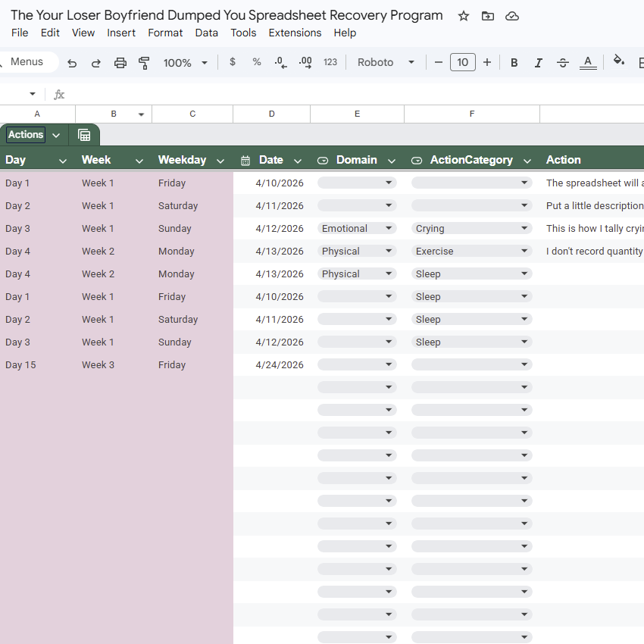Open the Insert menu

coord(121,33)
